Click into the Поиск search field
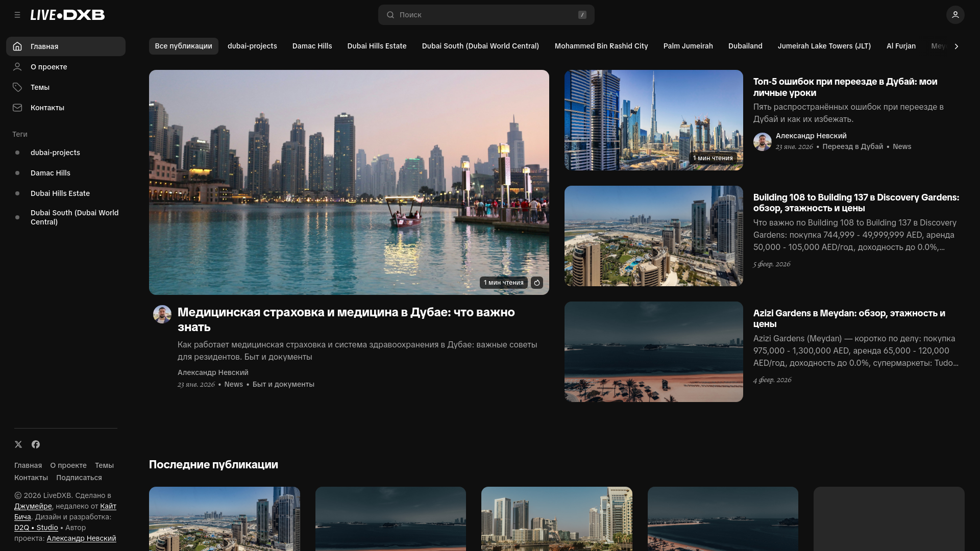Image resolution: width=980 pixels, height=551 pixels. (x=486, y=15)
